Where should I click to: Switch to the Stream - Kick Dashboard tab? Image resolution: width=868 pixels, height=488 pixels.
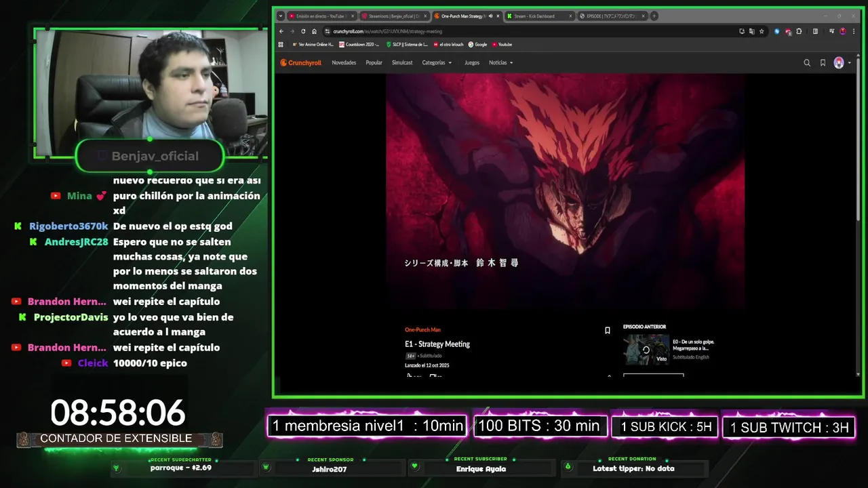(x=539, y=16)
